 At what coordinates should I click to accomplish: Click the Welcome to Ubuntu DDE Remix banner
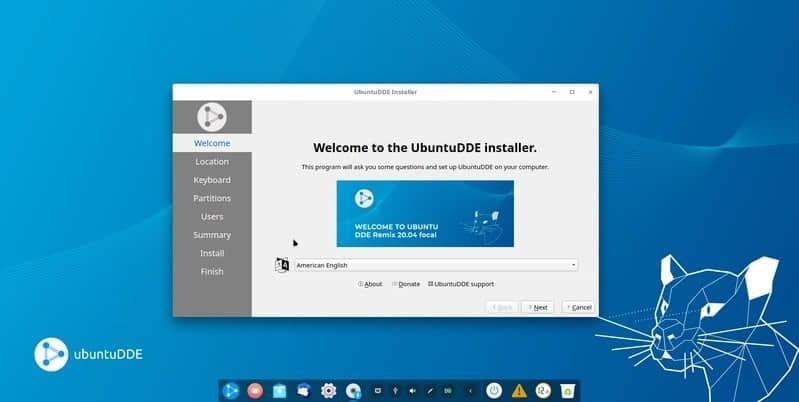pos(425,213)
